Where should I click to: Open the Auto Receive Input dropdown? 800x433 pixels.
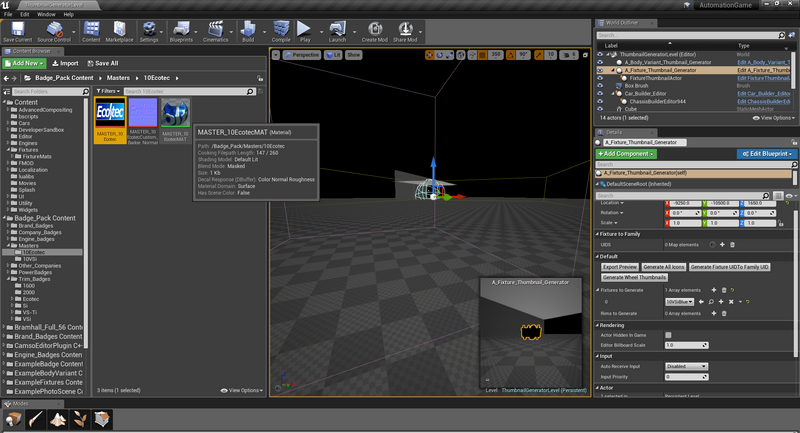tap(687, 366)
